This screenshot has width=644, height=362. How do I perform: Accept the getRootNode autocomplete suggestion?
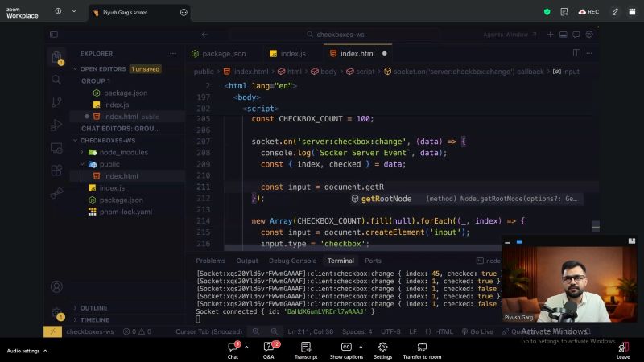point(466,199)
